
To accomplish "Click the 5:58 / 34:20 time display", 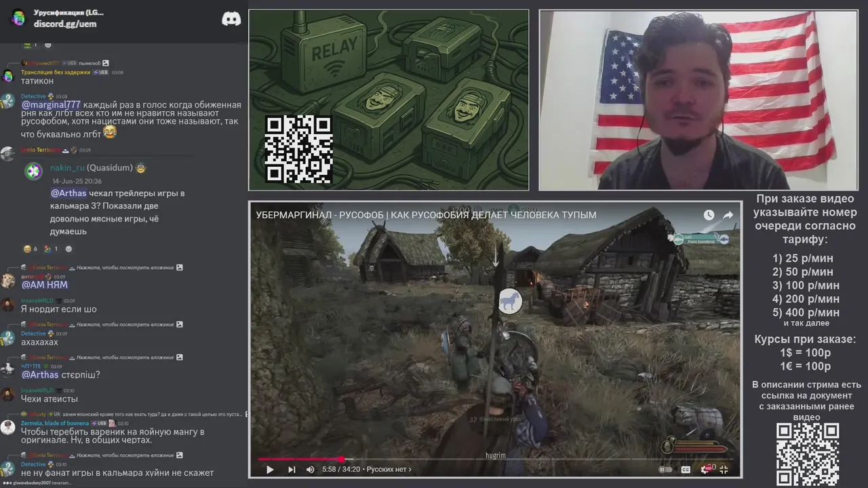I will click(x=342, y=469).
